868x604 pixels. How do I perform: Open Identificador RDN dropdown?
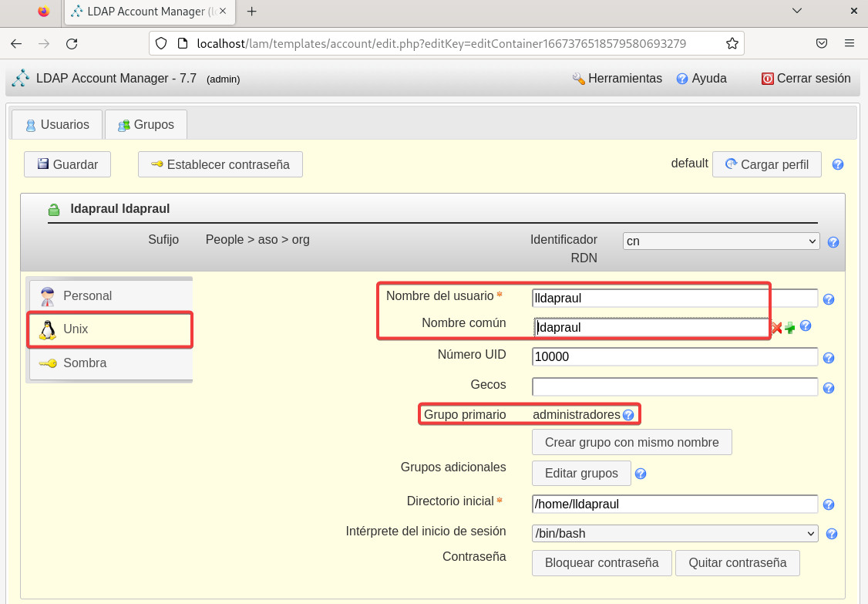(721, 241)
